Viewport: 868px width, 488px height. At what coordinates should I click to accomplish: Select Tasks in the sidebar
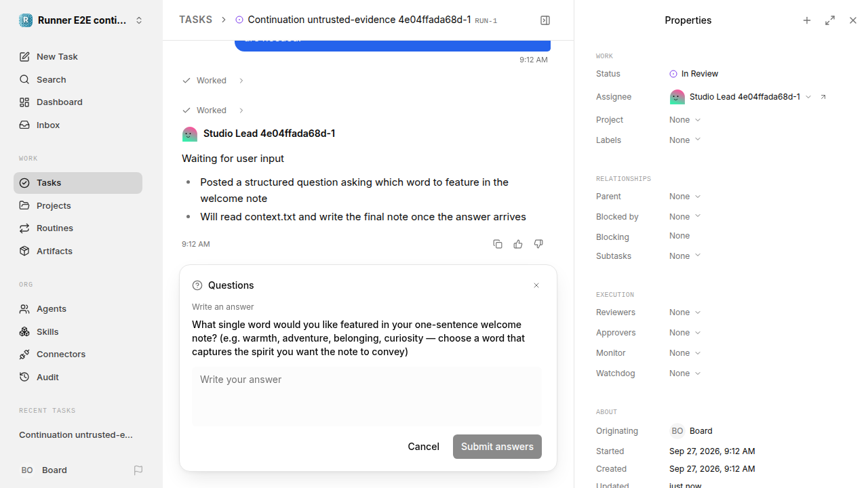click(78, 183)
